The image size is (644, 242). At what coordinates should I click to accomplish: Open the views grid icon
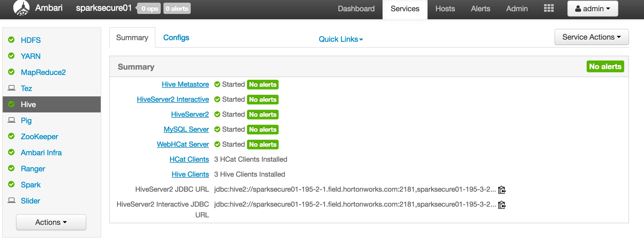(x=549, y=8)
